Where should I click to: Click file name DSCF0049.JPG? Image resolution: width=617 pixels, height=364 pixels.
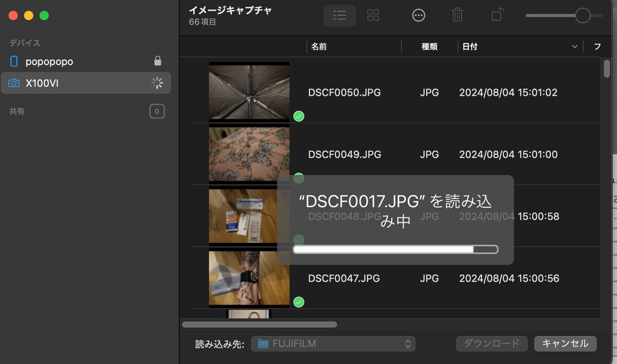tap(344, 154)
